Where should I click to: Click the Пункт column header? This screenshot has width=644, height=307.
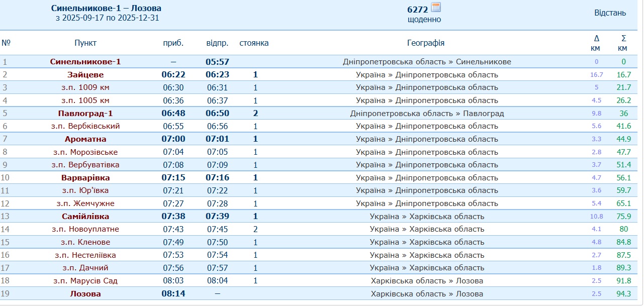[x=85, y=43]
